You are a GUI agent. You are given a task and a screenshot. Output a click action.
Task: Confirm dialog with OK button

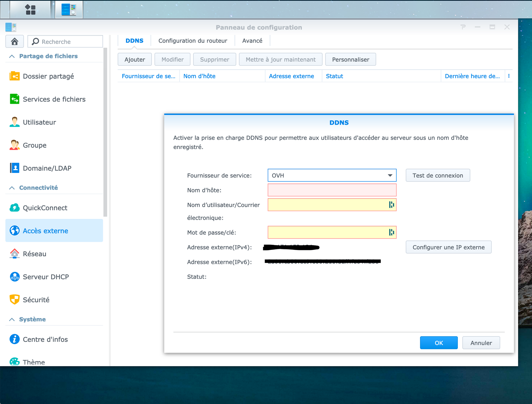(439, 343)
